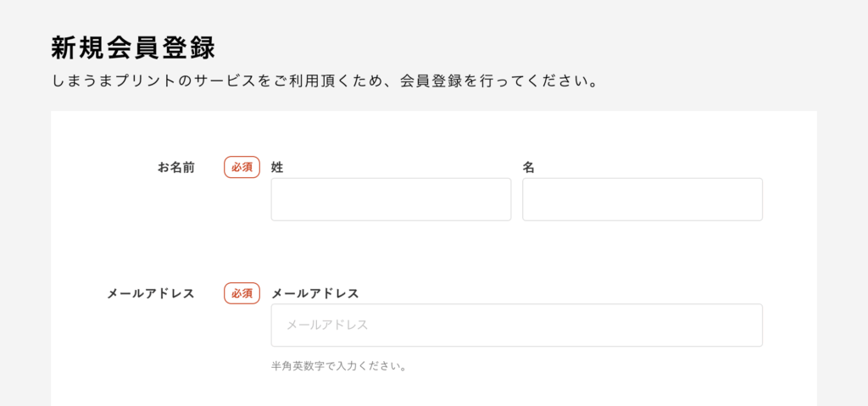Viewport: 868px width, 406px height.
Task: Click the 入力ください ending of the hint text
Action: pyautogui.click(x=377, y=367)
